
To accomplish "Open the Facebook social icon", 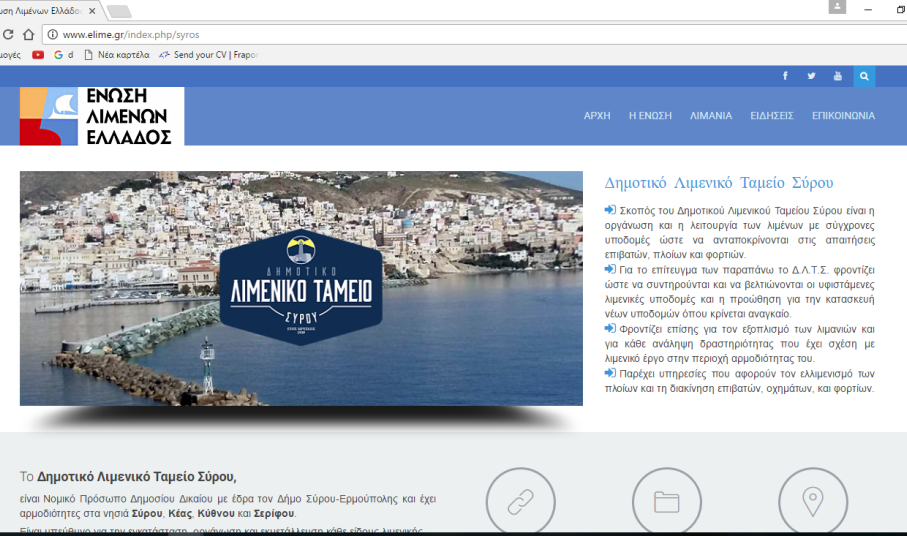I will [785, 76].
